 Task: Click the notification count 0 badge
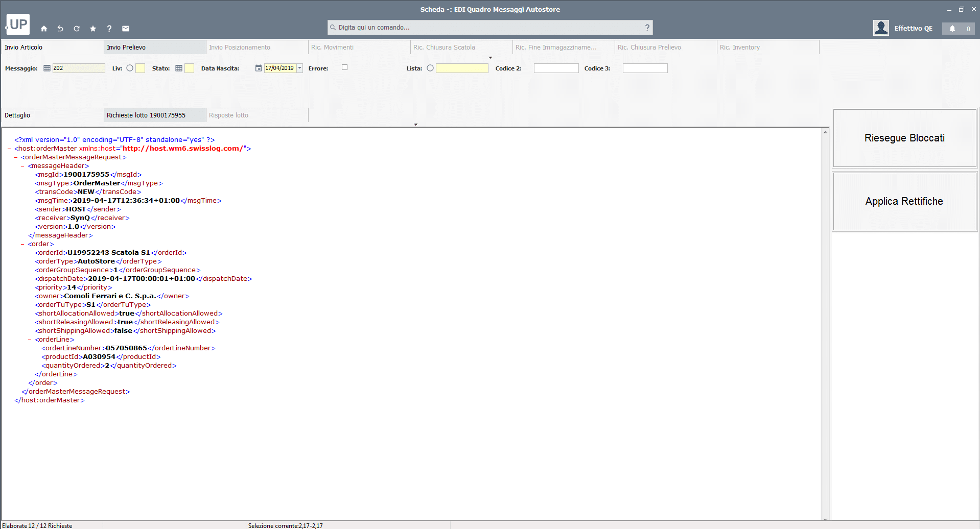(968, 29)
